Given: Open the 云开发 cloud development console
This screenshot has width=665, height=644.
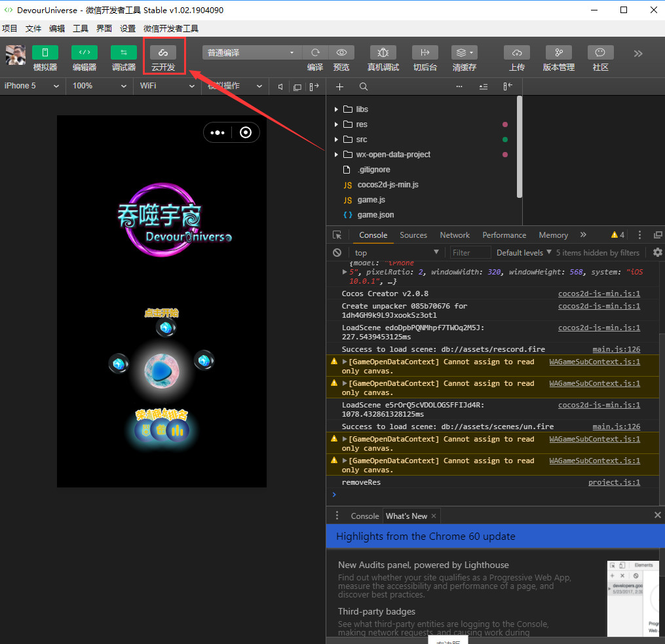Looking at the screenshot, I should (163, 52).
